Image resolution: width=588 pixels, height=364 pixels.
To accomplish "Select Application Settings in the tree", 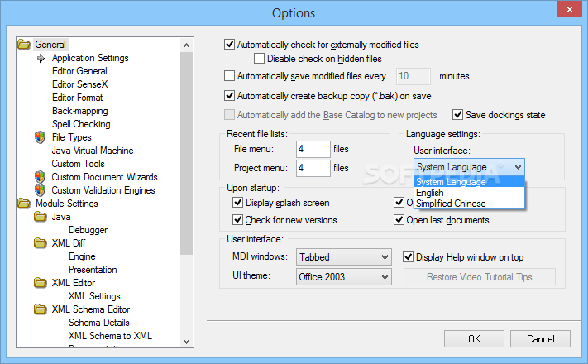I will pos(90,58).
